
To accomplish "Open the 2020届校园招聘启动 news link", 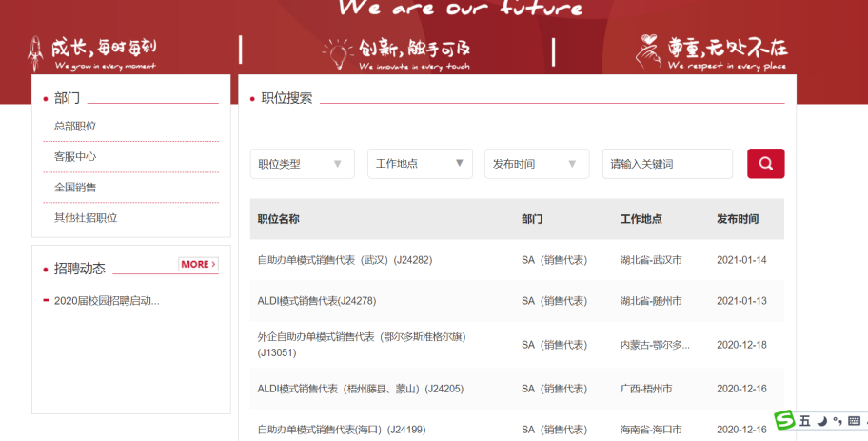I will coord(107,301).
